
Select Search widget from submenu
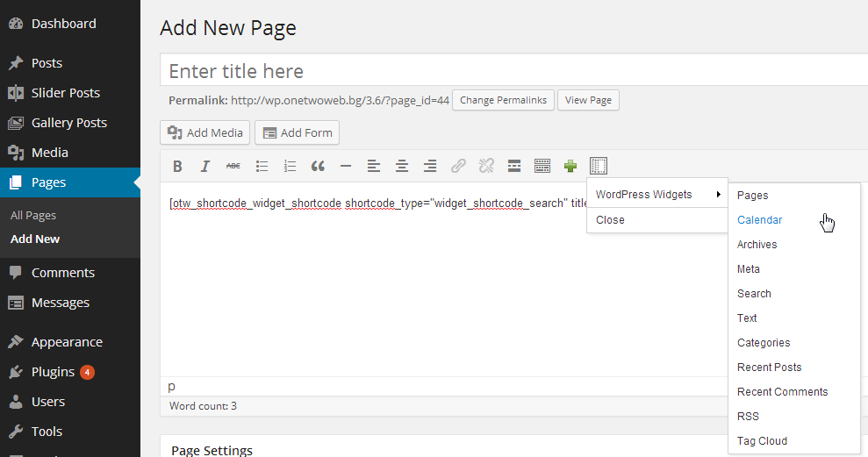[x=794, y=294]
